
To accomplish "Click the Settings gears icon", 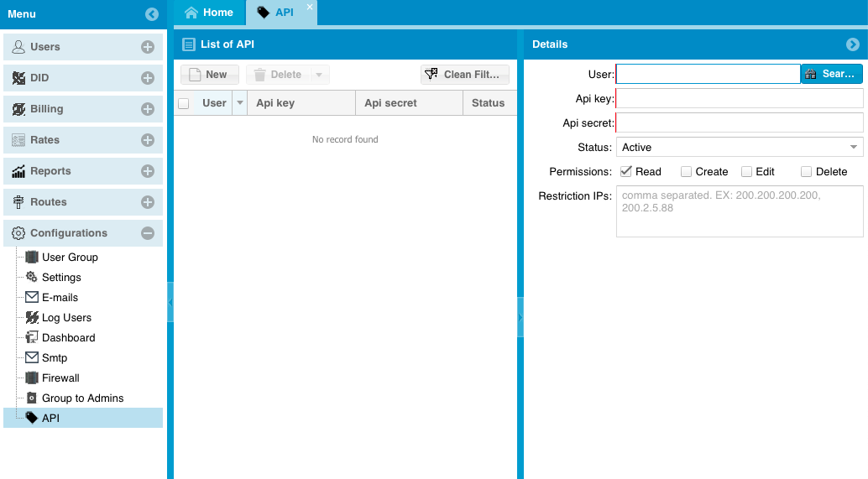I will point(32,277).
